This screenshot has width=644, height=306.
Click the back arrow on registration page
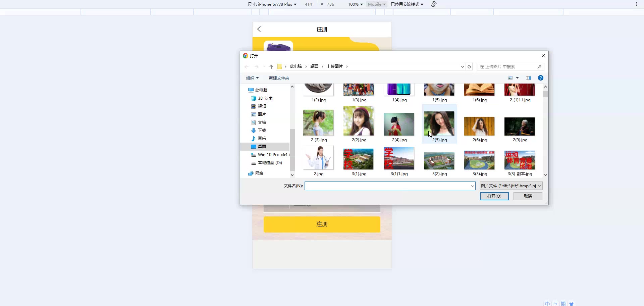click(259, 29)
